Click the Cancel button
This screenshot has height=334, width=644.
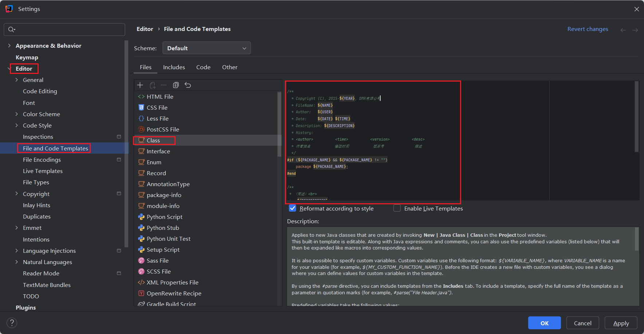click(582, 323)
